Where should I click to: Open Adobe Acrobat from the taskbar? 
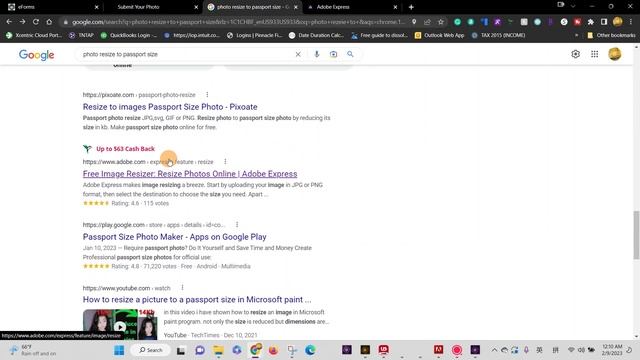point(438,350)
